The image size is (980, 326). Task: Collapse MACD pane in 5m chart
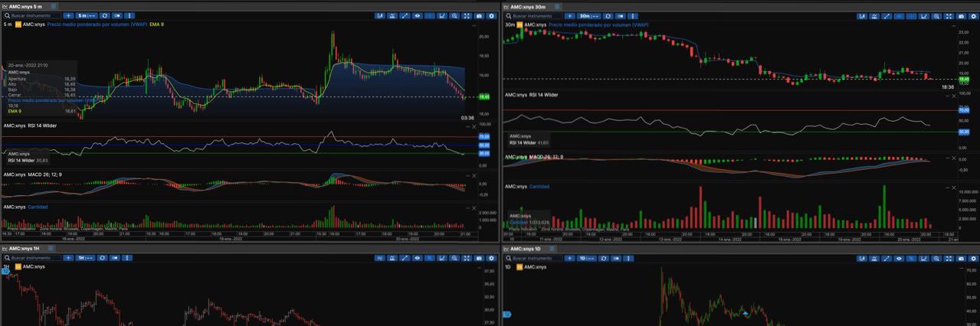click(467, 175)
